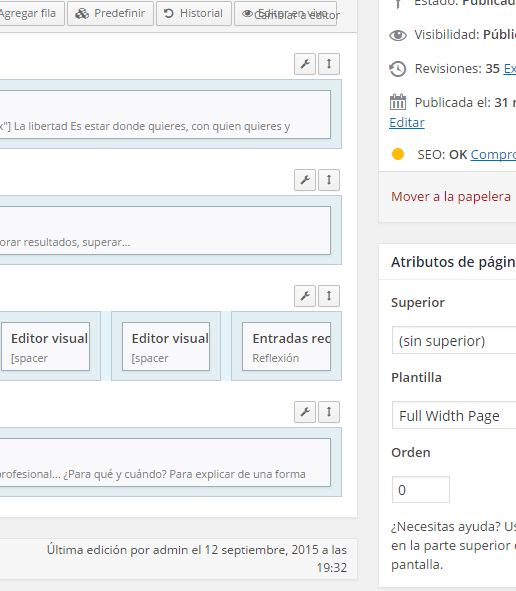The image size is (516, 591).
Task: Open the wrench settings for the last row
Action: click(305, 412)
